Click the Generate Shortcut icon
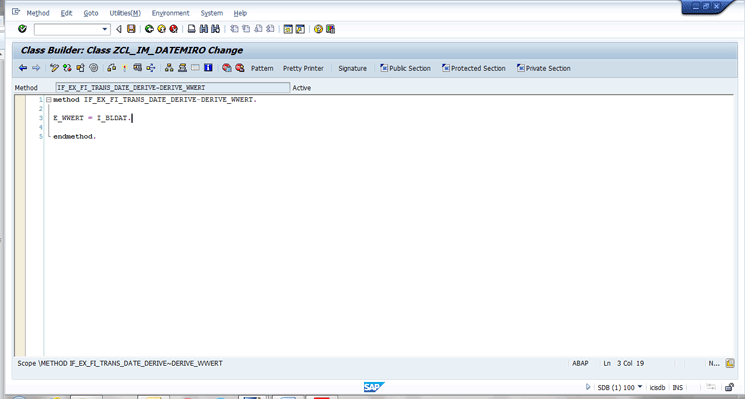This screenshot has height=399, width=745. (x=300, y=29)
